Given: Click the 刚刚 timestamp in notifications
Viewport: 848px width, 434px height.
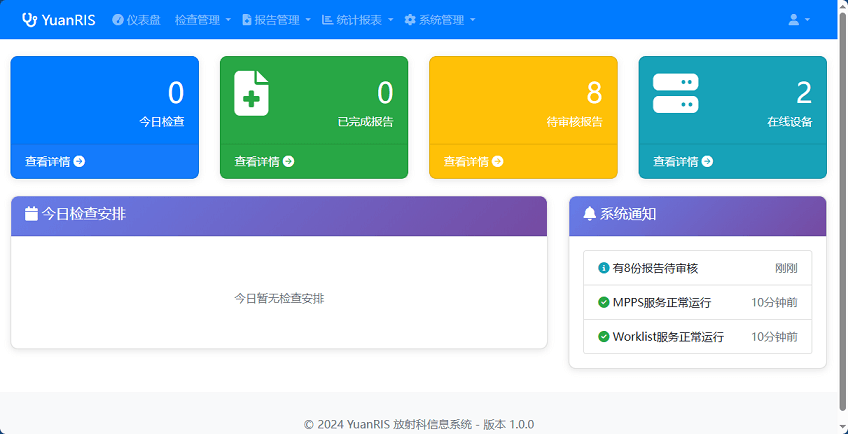Looking at the screenshot, I should click(786, 268).
